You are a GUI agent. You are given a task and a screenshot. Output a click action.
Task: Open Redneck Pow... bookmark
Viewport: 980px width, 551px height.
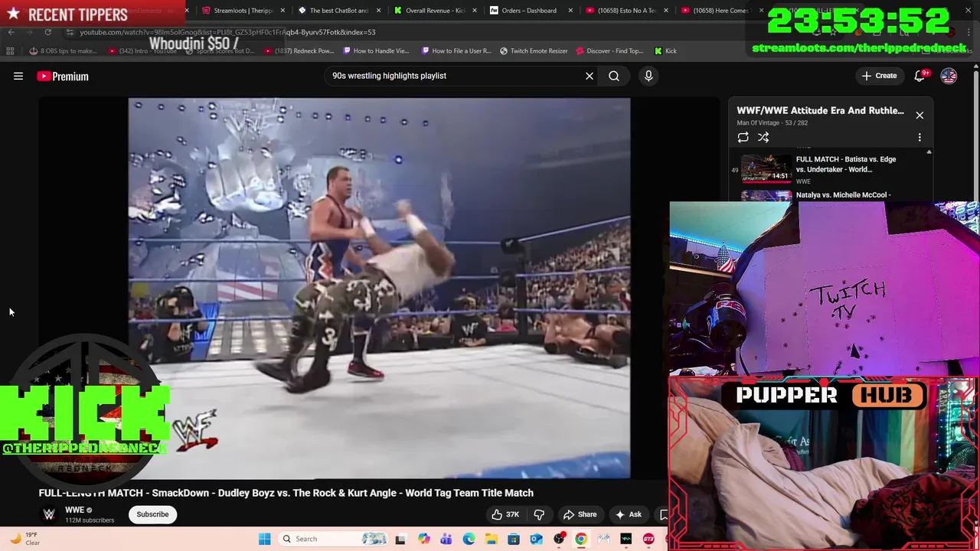pos(299,51)
